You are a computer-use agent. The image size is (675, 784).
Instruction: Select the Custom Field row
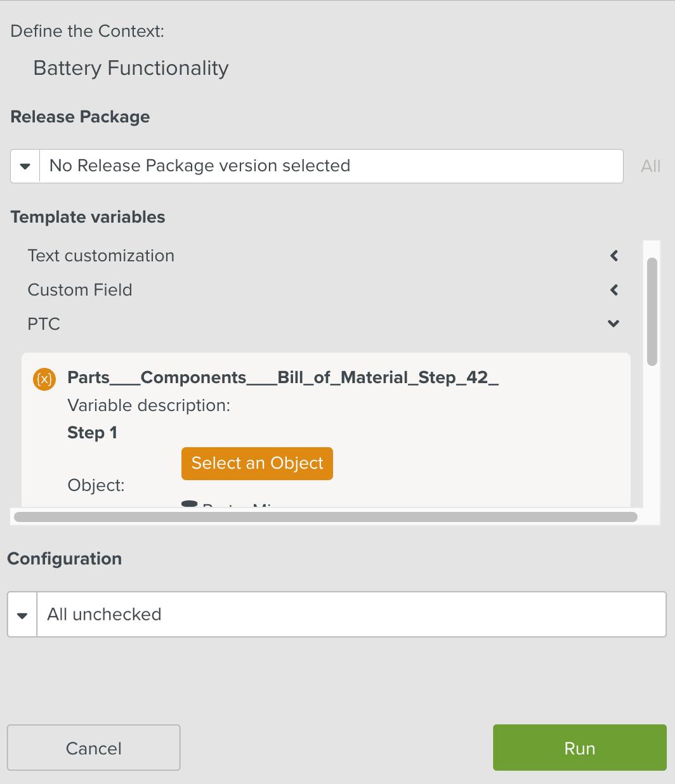(x=80, y=290)
